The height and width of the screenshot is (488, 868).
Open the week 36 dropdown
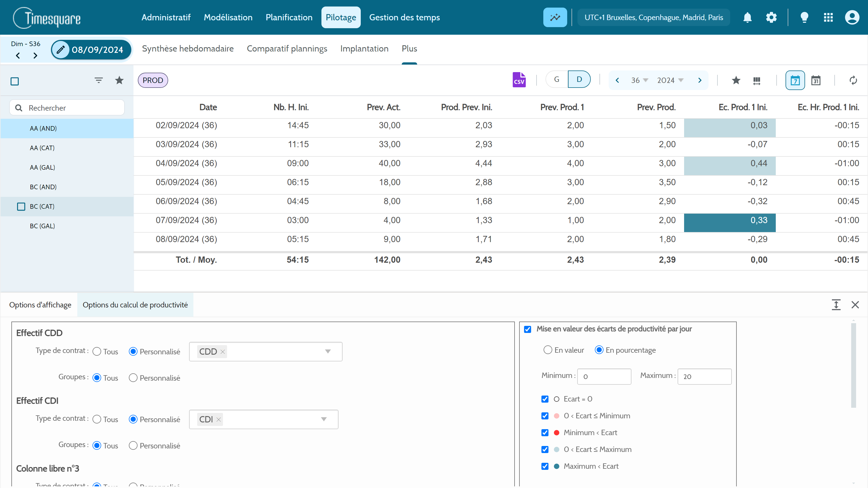click(x=639, y=80)
